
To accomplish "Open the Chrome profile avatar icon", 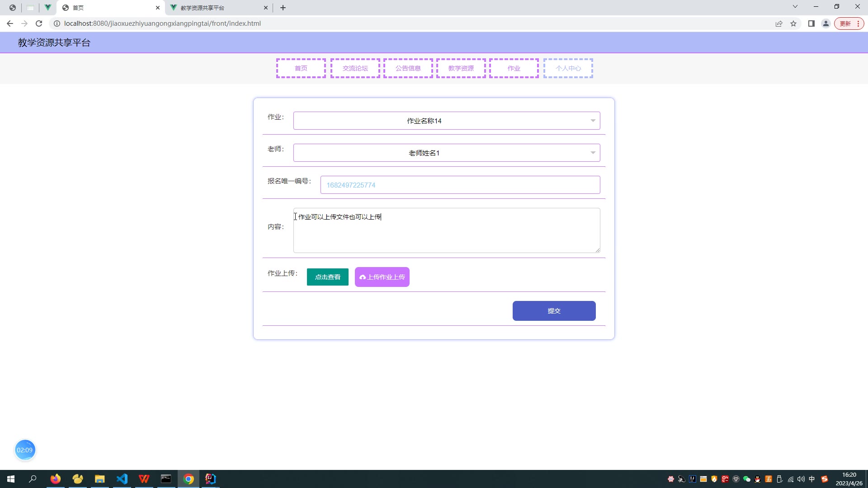I will tap(826, 23).
